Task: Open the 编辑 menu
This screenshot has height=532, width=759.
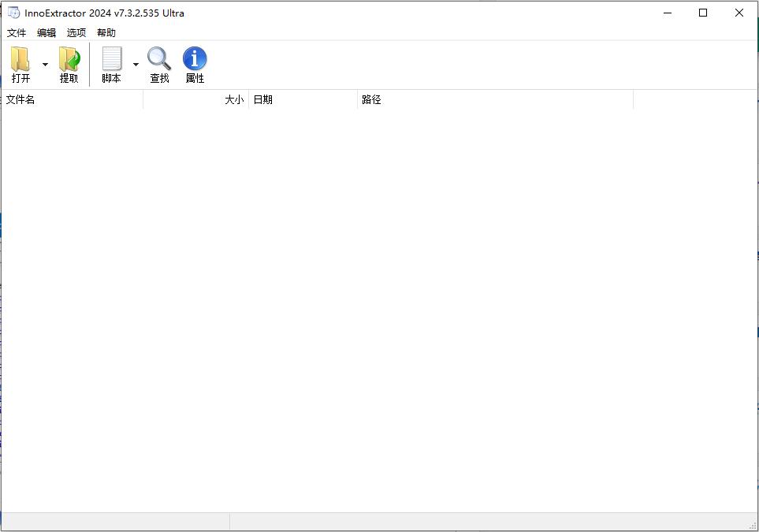Action: (47, 32)
